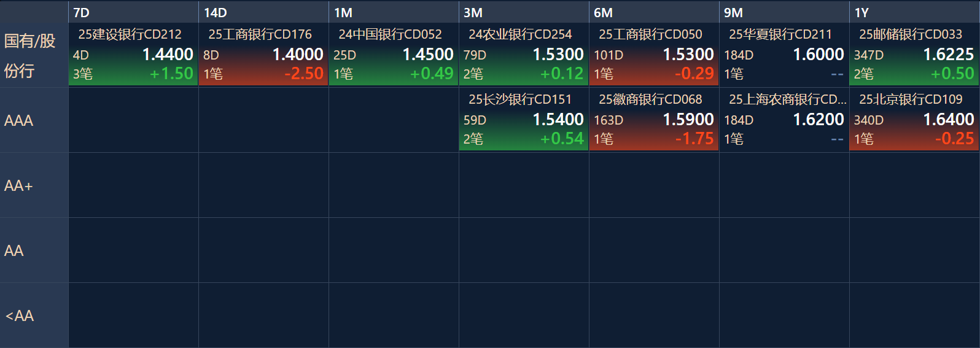Click the +0.12 change value

click(562, 74)
